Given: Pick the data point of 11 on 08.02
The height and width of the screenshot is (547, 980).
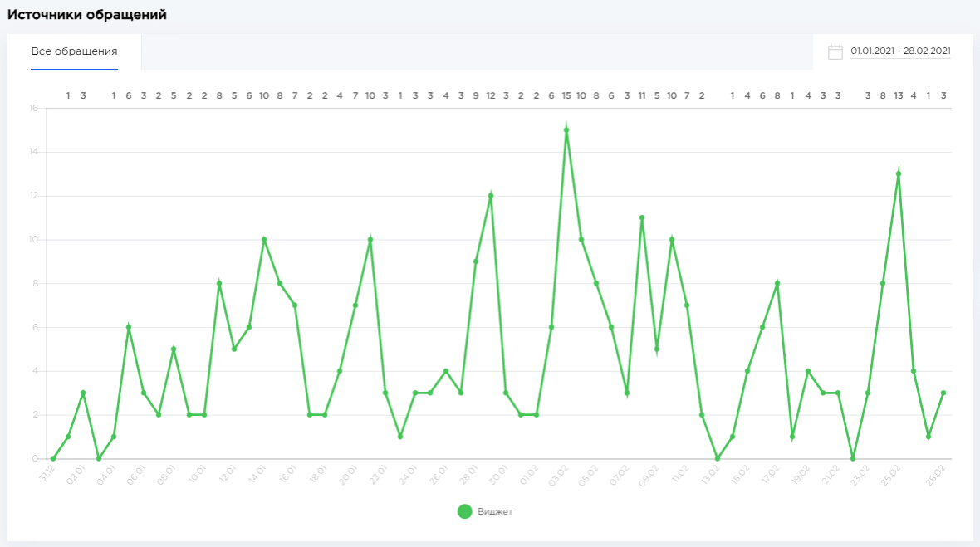Looking at the screenshot, I should point(642,217).
